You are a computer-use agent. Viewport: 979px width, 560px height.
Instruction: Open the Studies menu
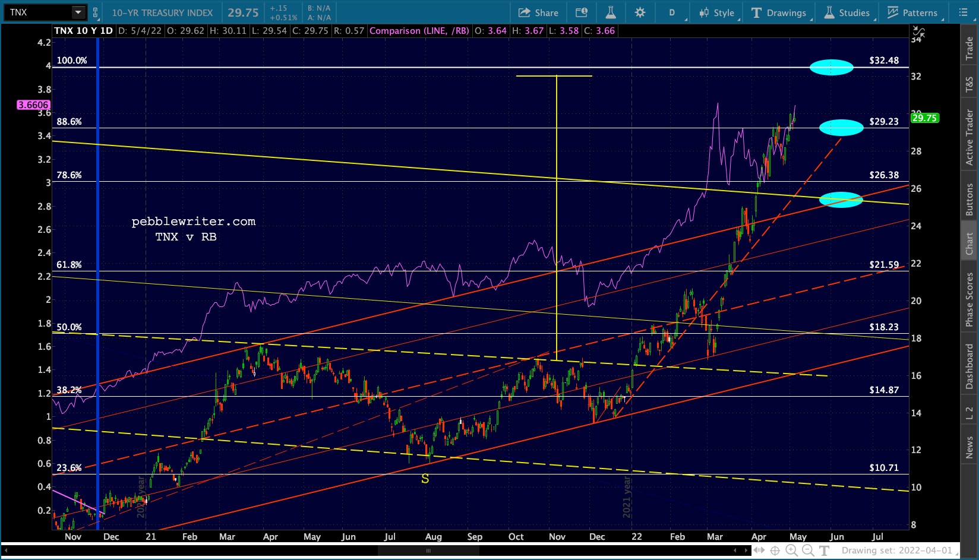coord(848,12)
